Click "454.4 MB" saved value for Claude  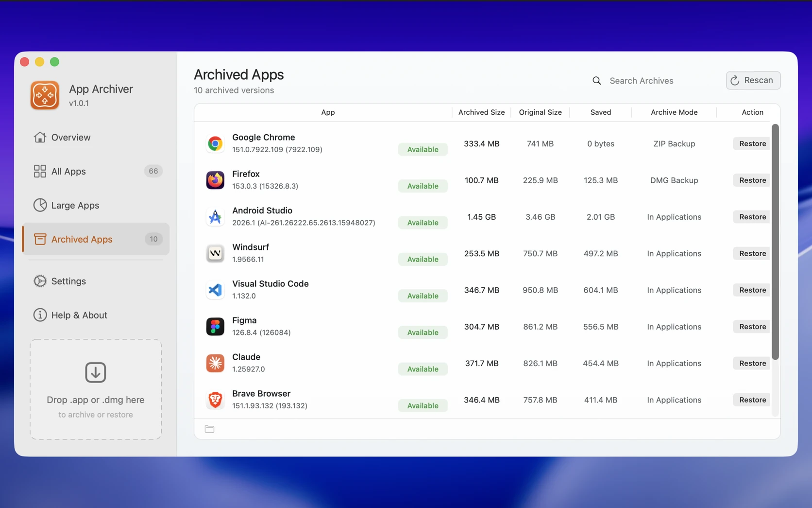click(601, 363)
